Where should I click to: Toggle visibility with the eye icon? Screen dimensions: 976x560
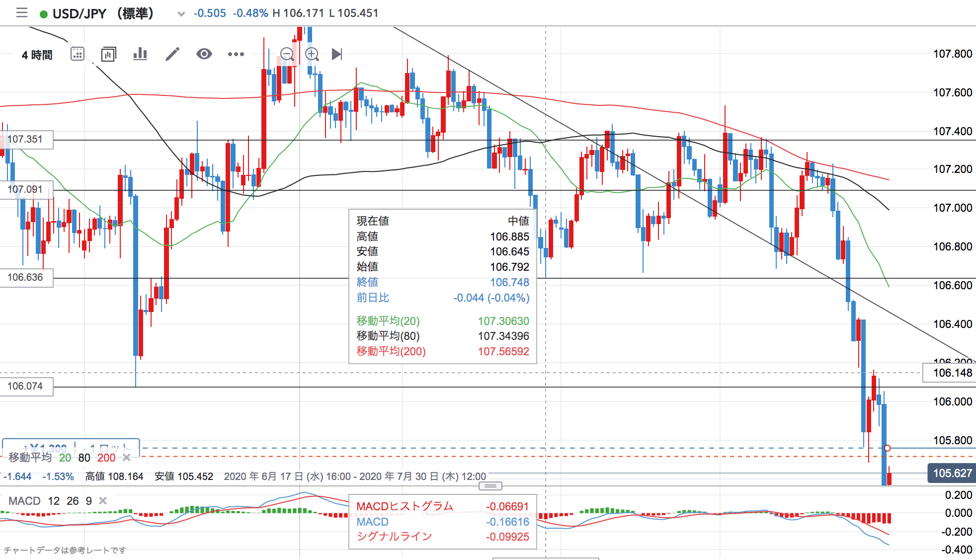(x=204, y=54)
